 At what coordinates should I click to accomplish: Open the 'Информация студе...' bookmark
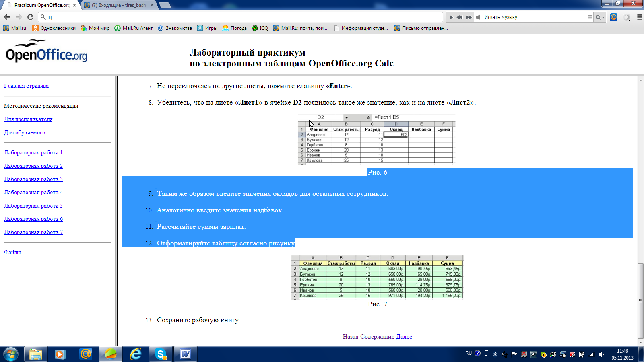(x=361, y=28)
